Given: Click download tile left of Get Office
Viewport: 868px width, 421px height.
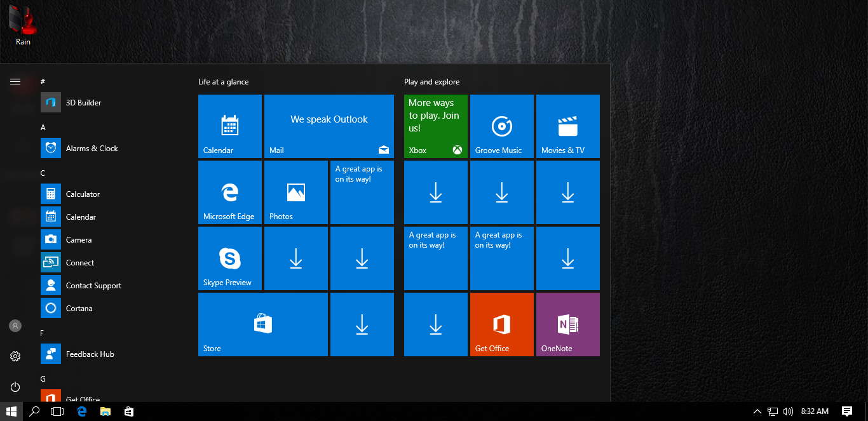Looking at the screenshot, I should (436, 324).
